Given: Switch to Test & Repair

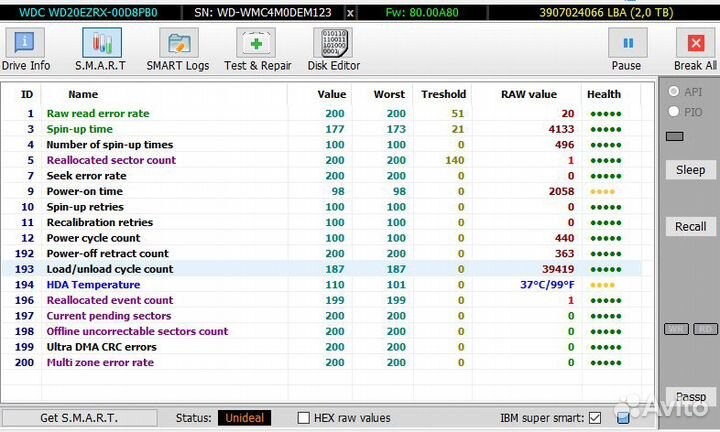Looking at the screenshot, I should [257, 50].
